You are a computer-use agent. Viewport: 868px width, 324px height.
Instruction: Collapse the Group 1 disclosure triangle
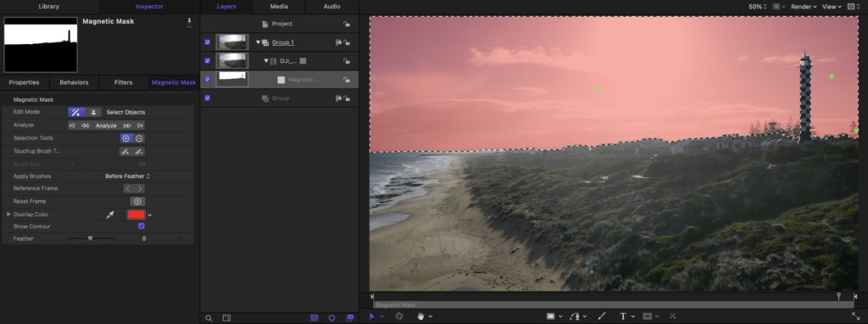coord(258,42)
